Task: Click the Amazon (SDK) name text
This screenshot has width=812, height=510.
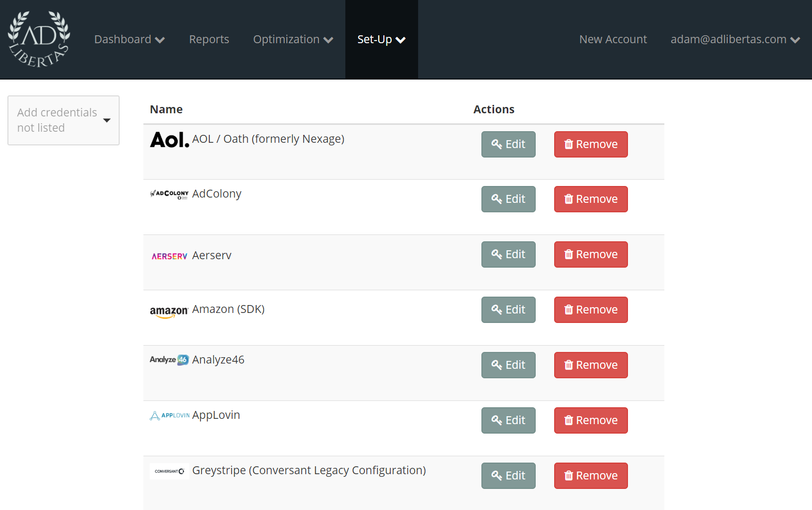Action: pos(228,309)
